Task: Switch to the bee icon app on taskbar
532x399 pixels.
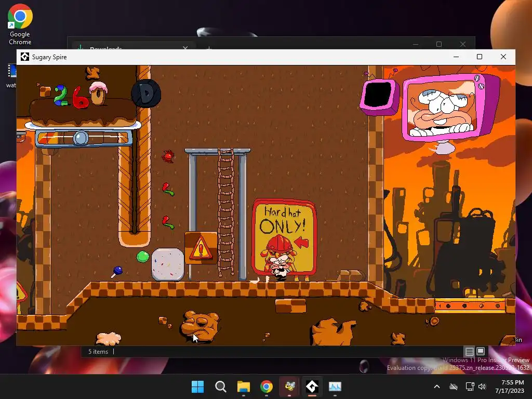Action: point(289,387)
